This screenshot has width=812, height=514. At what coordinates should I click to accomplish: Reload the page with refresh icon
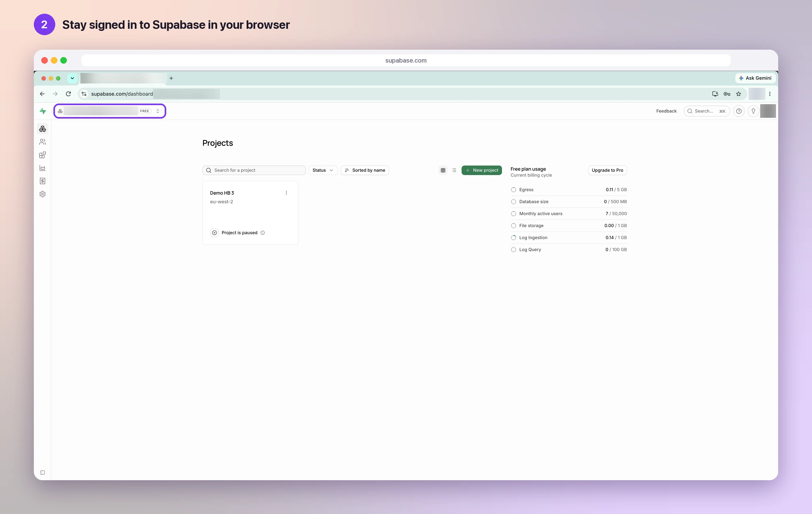click(x=68, y=94)
